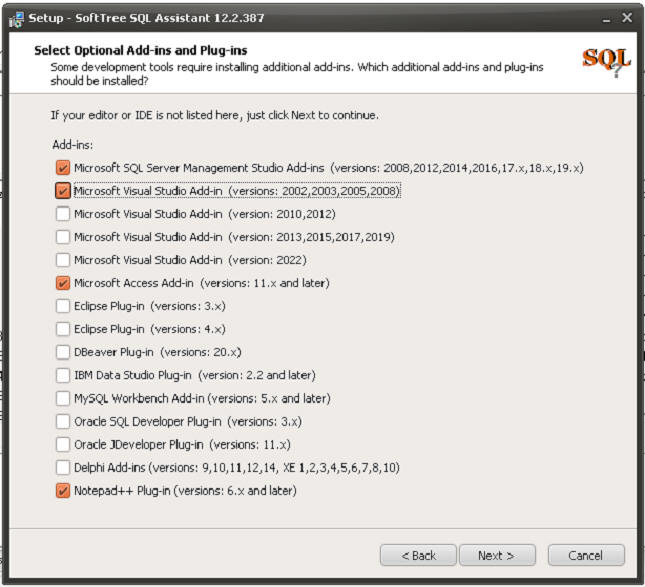The width and height of the screenshot is (645, 587).
Task: Uncheck Visual Studio Add-in 2002-2008 versions
Action: (x=63, y=191)
